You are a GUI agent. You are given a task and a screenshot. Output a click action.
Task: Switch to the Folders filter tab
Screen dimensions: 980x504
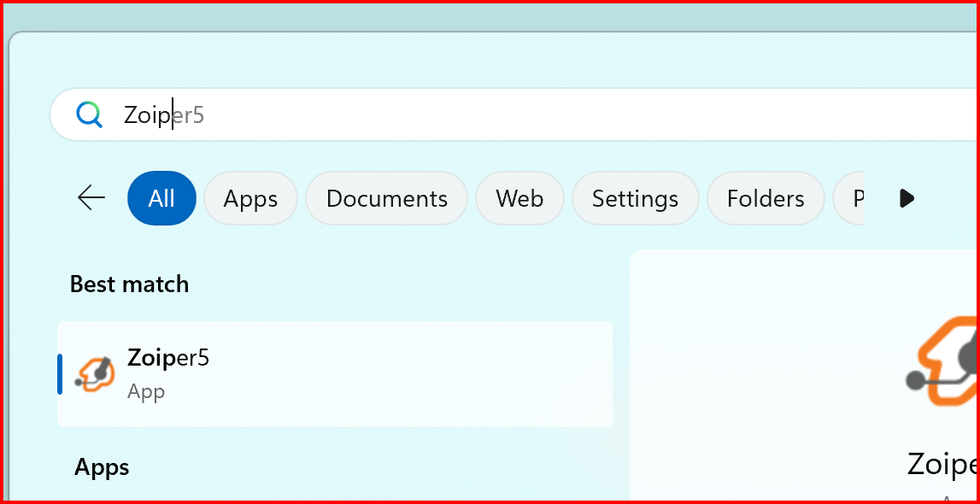pyautogui.click(x=766, y=198)
